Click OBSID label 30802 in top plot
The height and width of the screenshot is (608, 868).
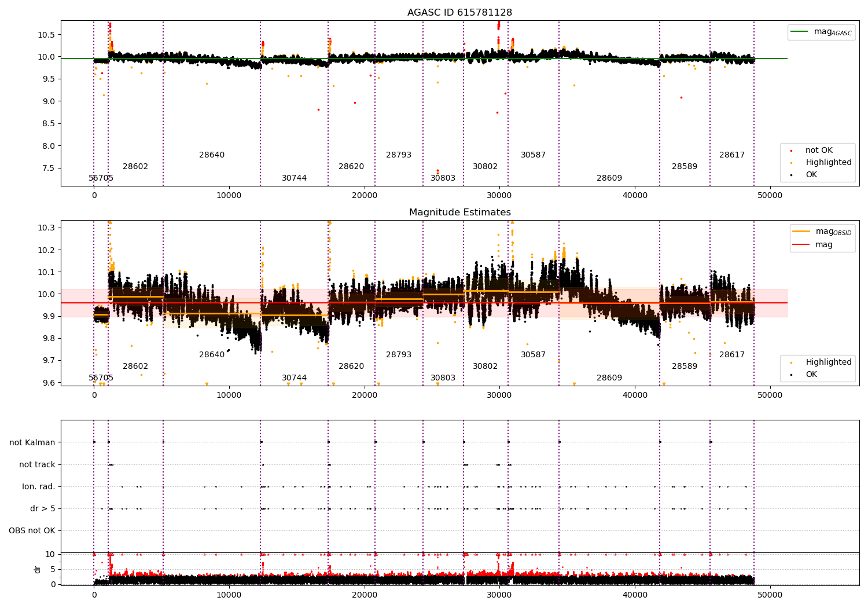[x=485, y=167]
